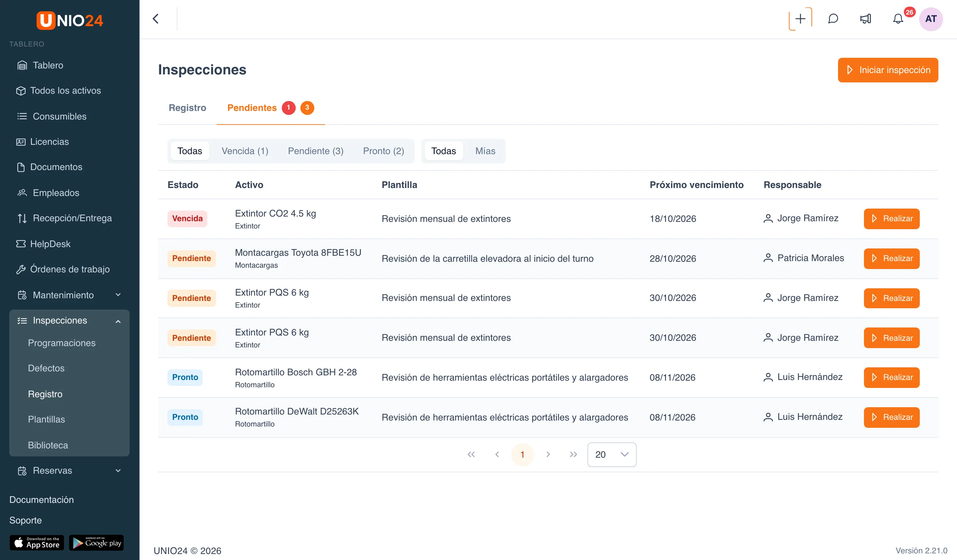957x560 pixels.
Task: Open HelpDesk in sidebar
Action: pyautogui.click(x=69, y=244)
